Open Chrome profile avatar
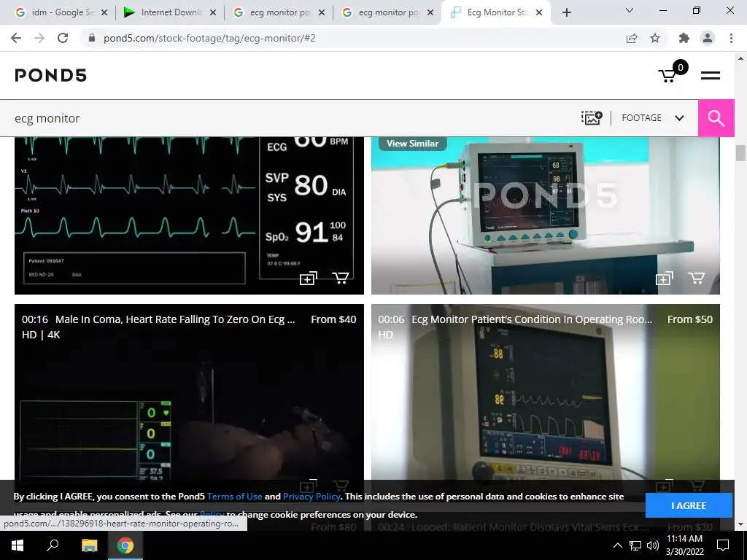Viewport: 747px width, 560px height. point(708,38)
